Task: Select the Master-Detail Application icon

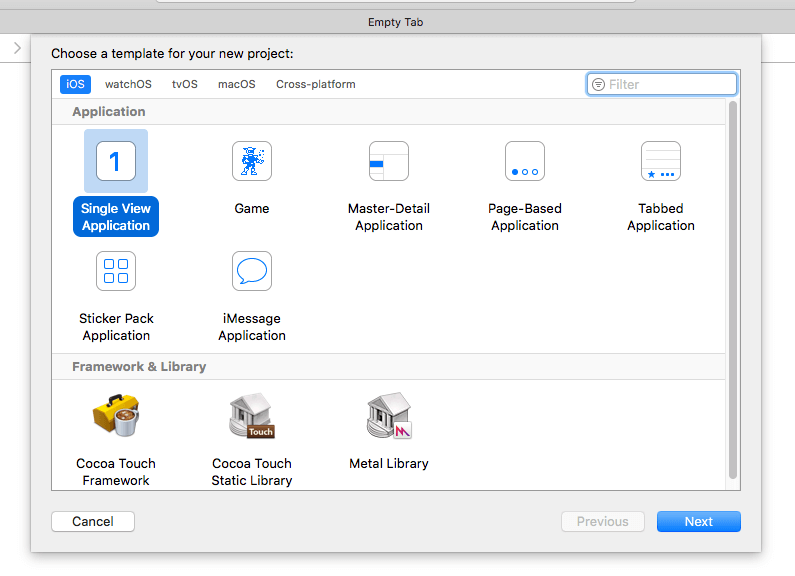Action: tap(389, 161)
